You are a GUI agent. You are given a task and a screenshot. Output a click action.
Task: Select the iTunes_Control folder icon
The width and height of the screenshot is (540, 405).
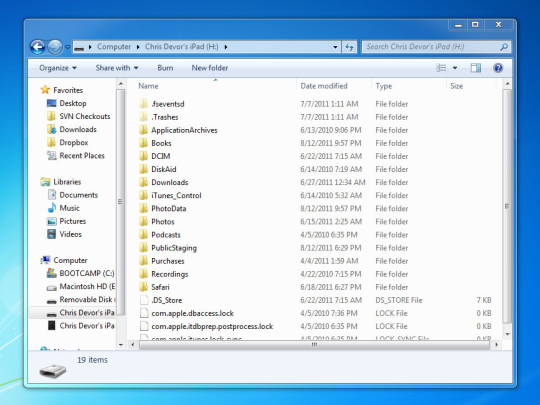coord(144,195)
